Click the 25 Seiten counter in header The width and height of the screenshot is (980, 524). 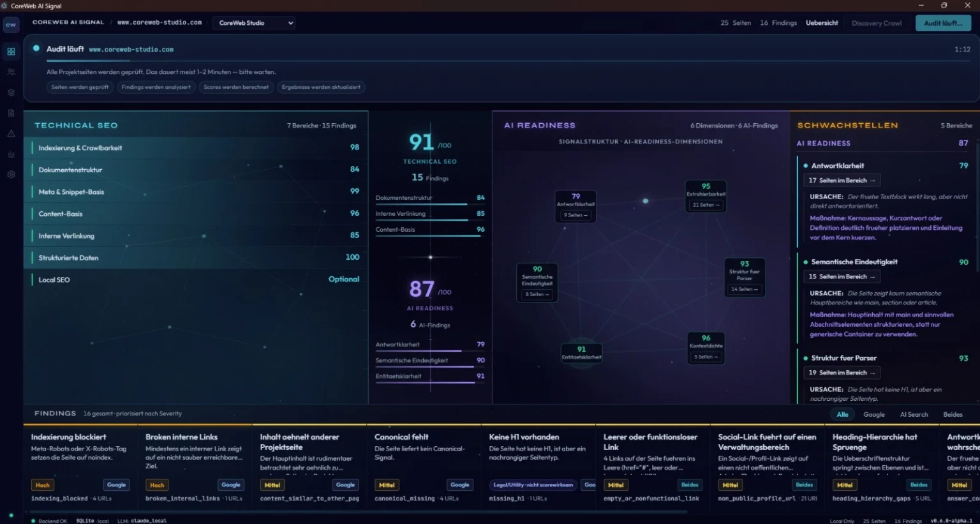736,23
